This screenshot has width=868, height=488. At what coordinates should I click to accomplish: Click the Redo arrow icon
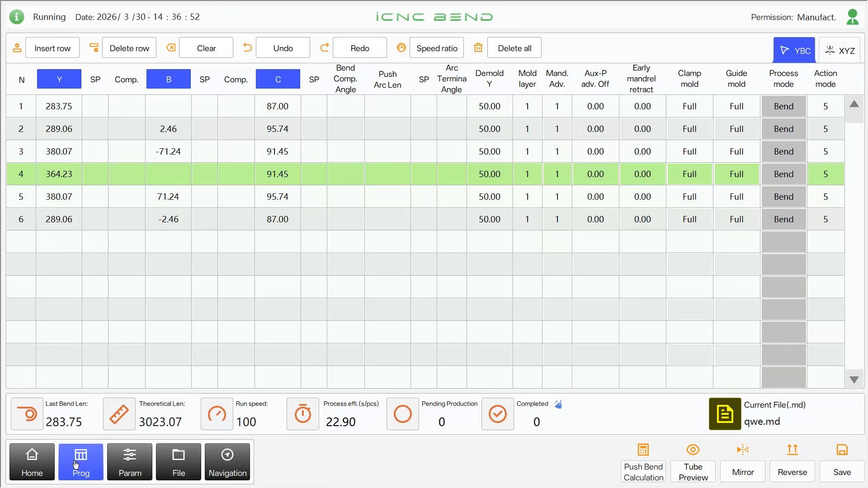point(325,47)
